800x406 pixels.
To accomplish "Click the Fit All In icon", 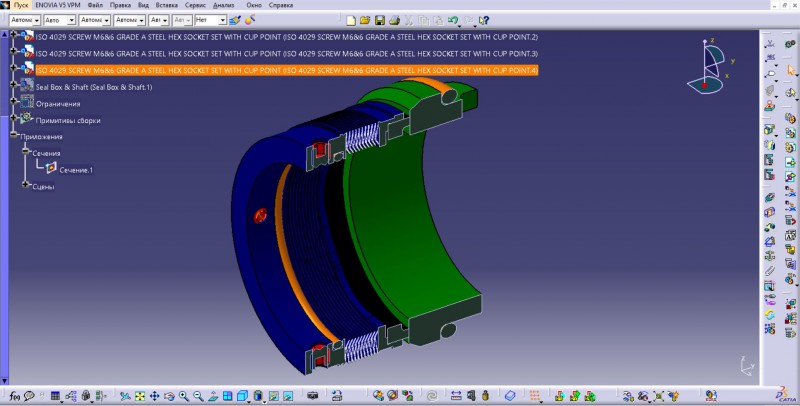I will pos(140,396).
